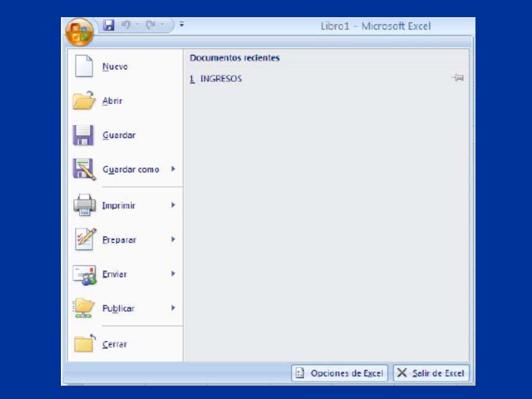Click the Opciones de Excel button
Viewport: 532px width, 399px height.
coord(340,373)
